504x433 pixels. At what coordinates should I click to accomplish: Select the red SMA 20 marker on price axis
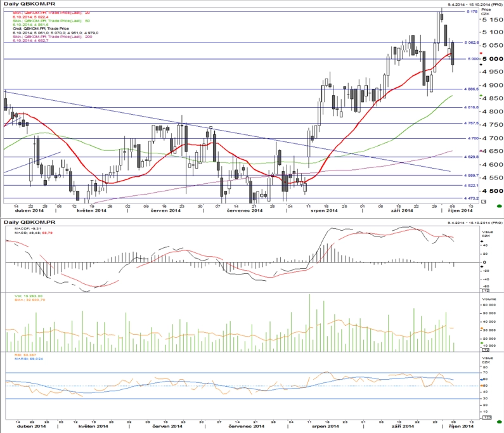(481, 53)
